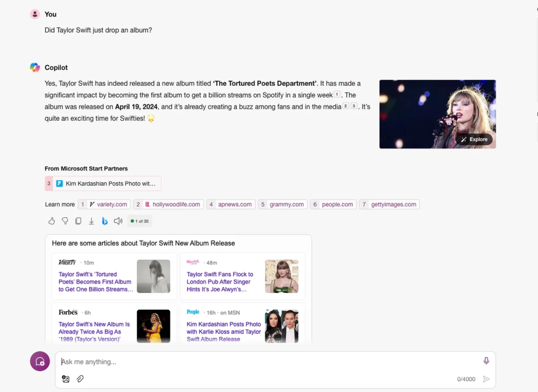This screenshot has width=538, height=392.
Task: Click the Explore button on the image
Action: [x=475, y=139]
